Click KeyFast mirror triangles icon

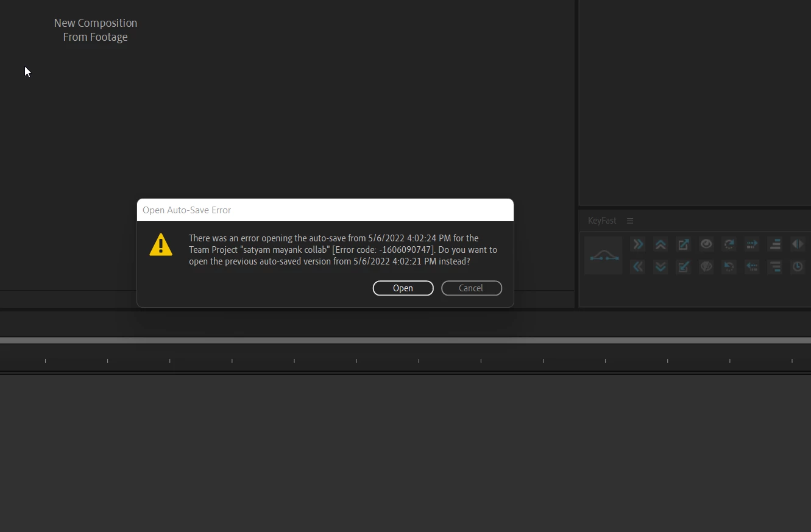(798, 244)
